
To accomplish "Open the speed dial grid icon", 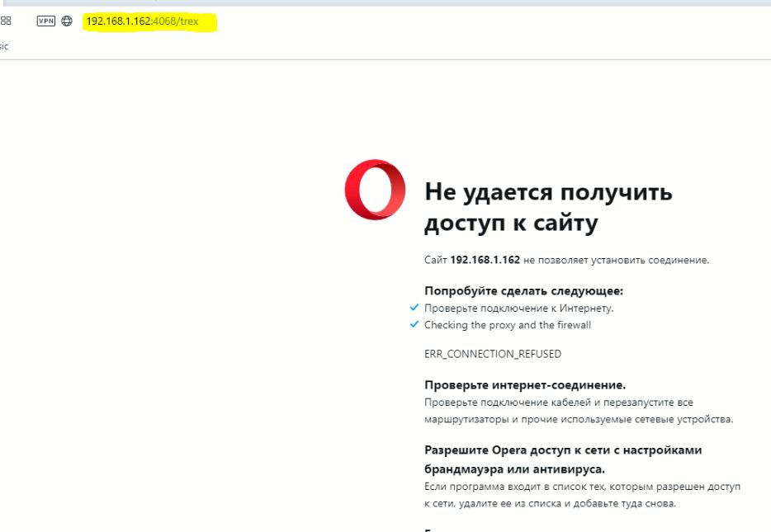I will (x=6, y=21).
